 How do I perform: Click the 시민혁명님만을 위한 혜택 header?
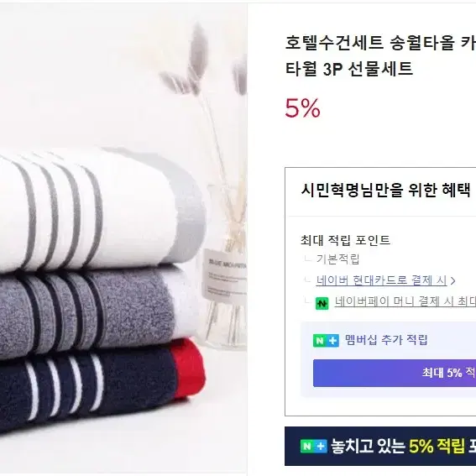(385, 191)
